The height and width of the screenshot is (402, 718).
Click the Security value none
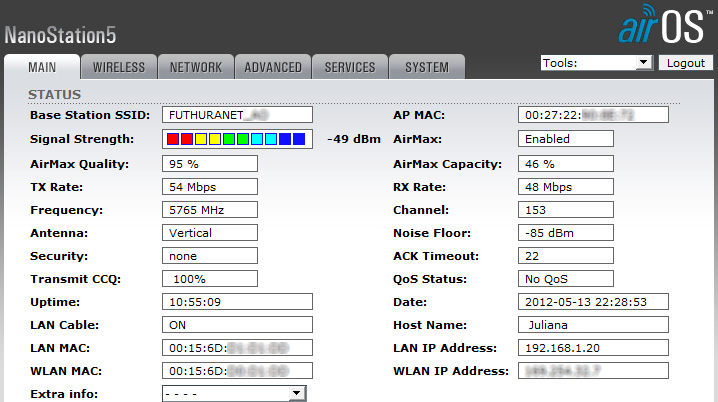[x=210, y=255]
